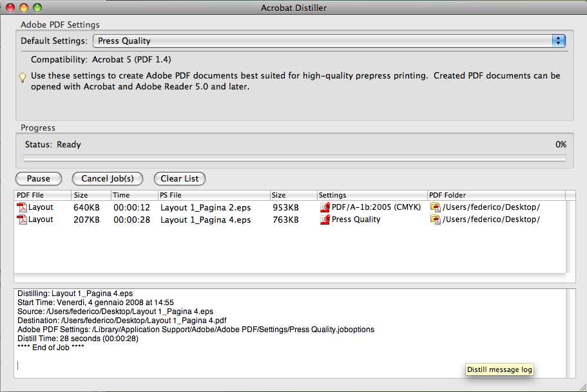Click the 'Start Time: Venerdì' log line
The image size is (587, 392).
click(95, 303)
